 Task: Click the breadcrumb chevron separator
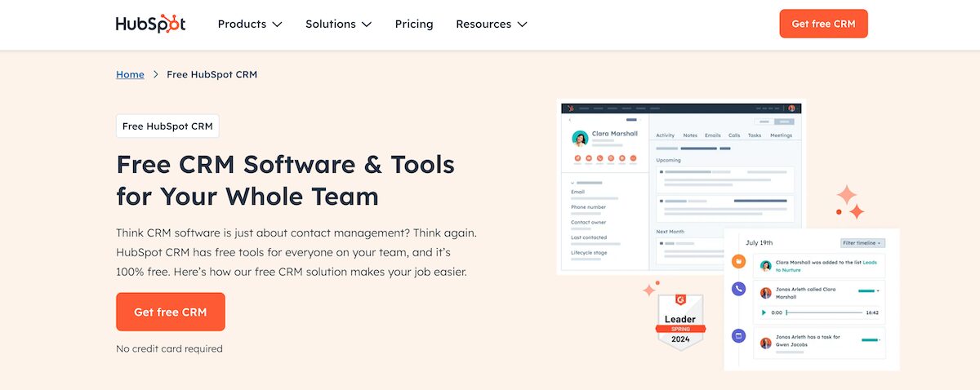pyautogui.click(x=155, y=74)
